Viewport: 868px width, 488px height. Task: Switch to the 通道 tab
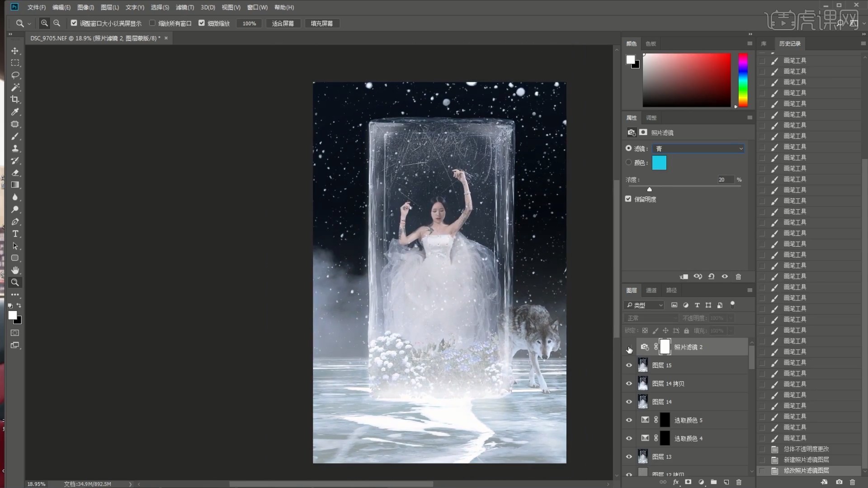click(651, 290)
